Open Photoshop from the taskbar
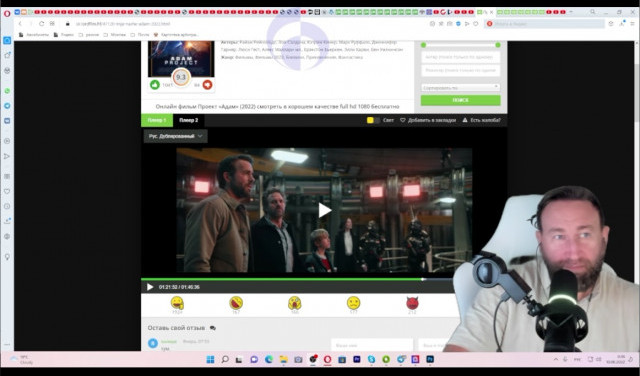Screen dimensions: 640x376 tap(430, 359)
